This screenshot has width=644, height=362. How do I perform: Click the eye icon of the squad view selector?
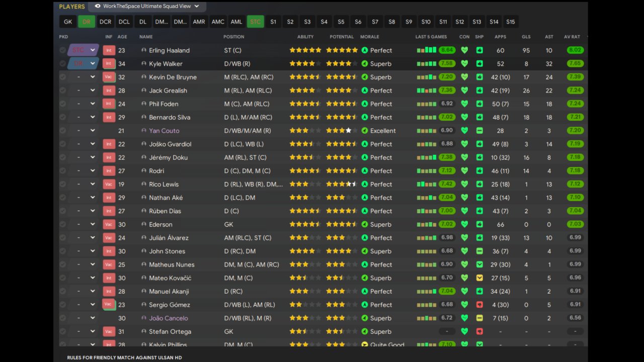(98, 7)
